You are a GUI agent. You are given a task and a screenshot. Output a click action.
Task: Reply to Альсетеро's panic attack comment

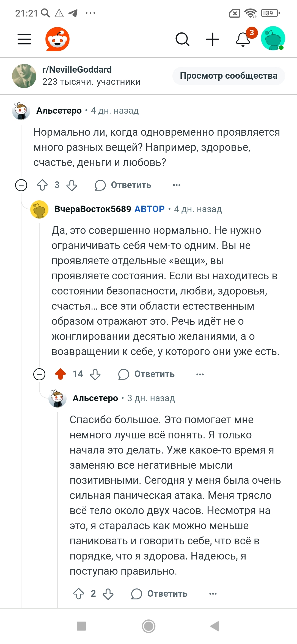(159, 594)
